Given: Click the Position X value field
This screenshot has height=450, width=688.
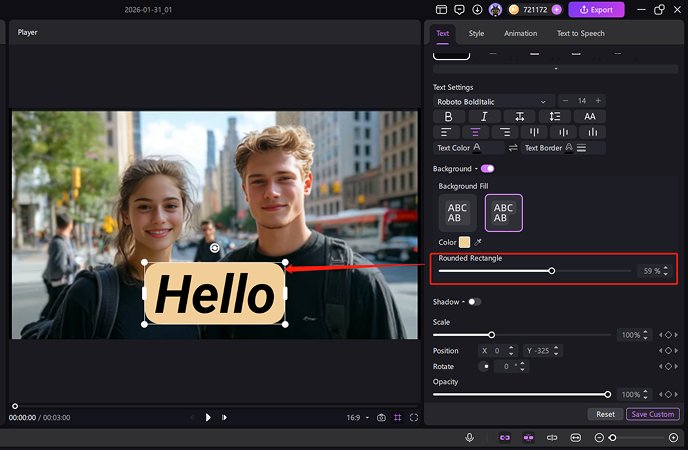Looking at the screenshot, I should [x=498, y=350].
